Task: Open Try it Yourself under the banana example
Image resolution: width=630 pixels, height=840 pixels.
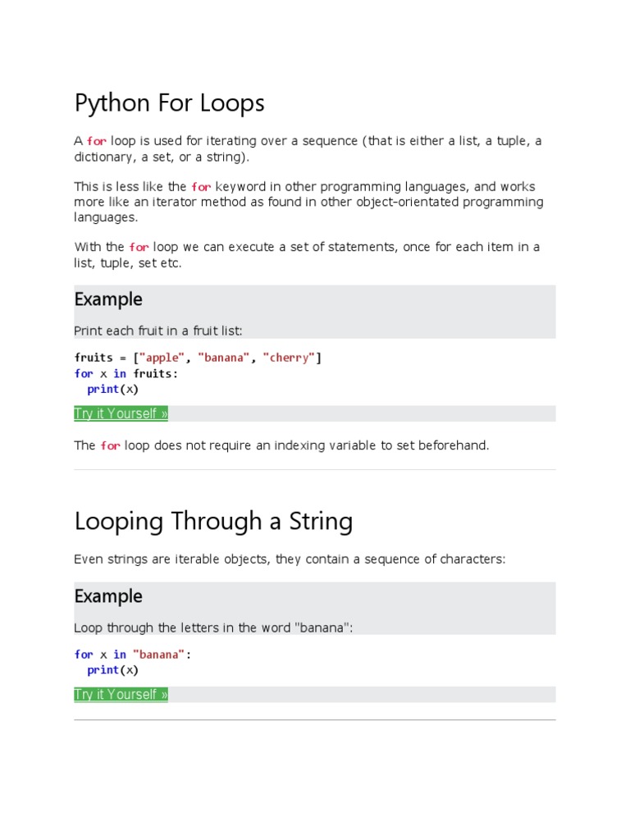Action: point(121,694)
